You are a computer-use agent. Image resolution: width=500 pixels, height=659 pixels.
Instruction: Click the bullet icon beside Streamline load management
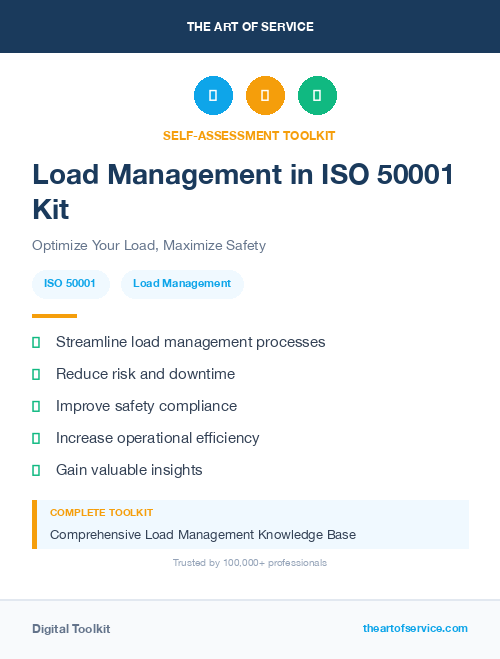[36, 343]
